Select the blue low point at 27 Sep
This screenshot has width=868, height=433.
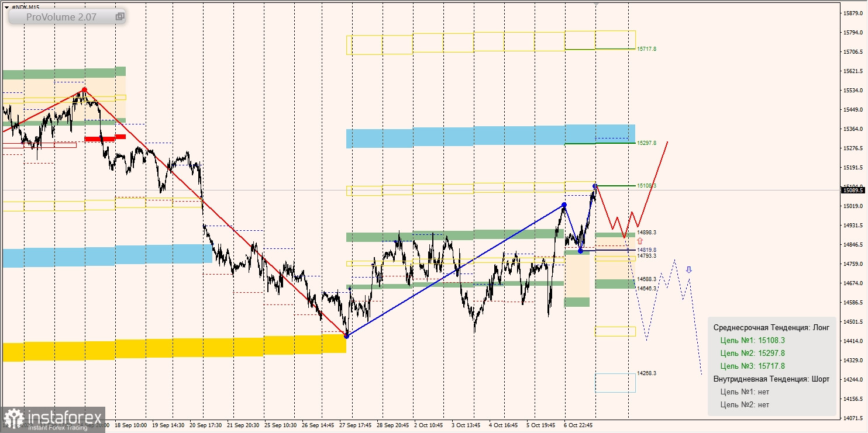coord(346,335)
